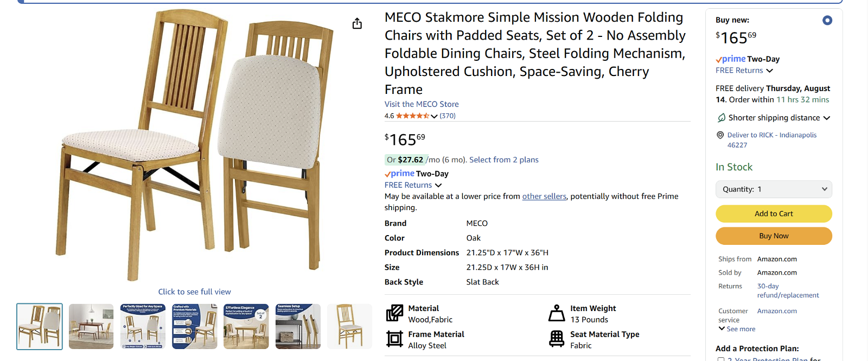This screenshot has width=868, height=361.
Task: Open the Quantity dropdown
Action: [x=774, y=189]
